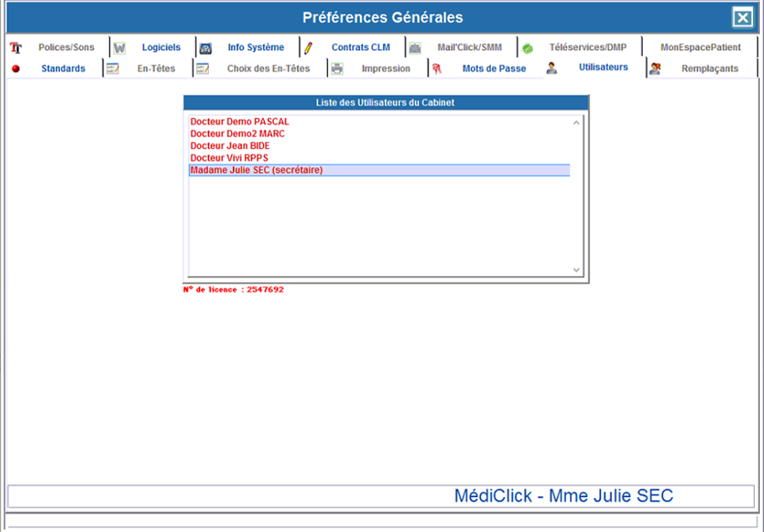Select user Docteur Demo PASCAL
The image size is (764, 532).
click(240, 122)
